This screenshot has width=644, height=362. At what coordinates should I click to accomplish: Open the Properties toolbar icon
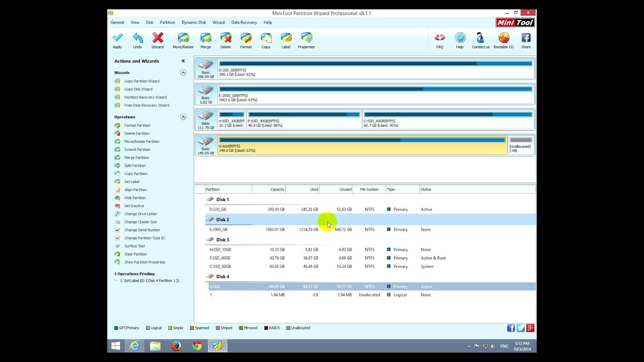click(x=306, y=38)
